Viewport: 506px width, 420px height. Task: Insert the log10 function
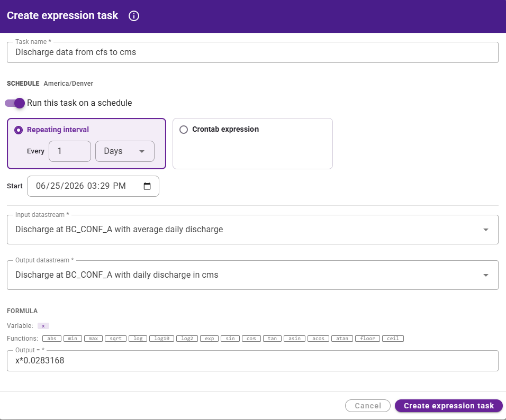click(161, 339)
